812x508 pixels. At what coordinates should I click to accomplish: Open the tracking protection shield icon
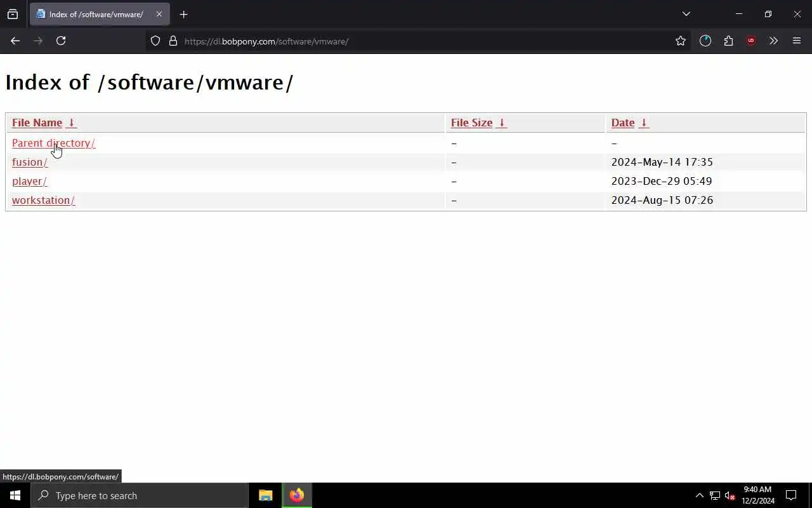155,41
